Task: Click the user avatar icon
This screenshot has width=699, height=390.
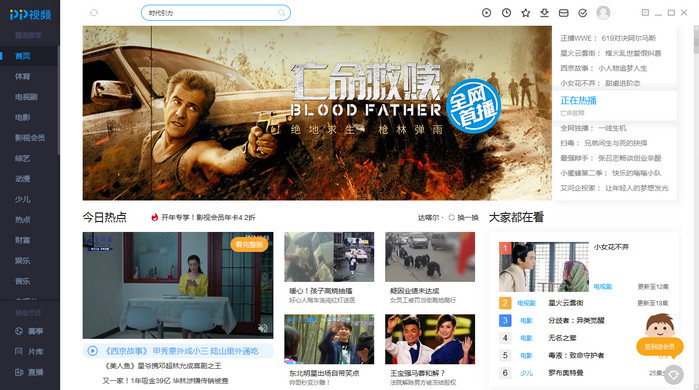Action: coord(603,13)
